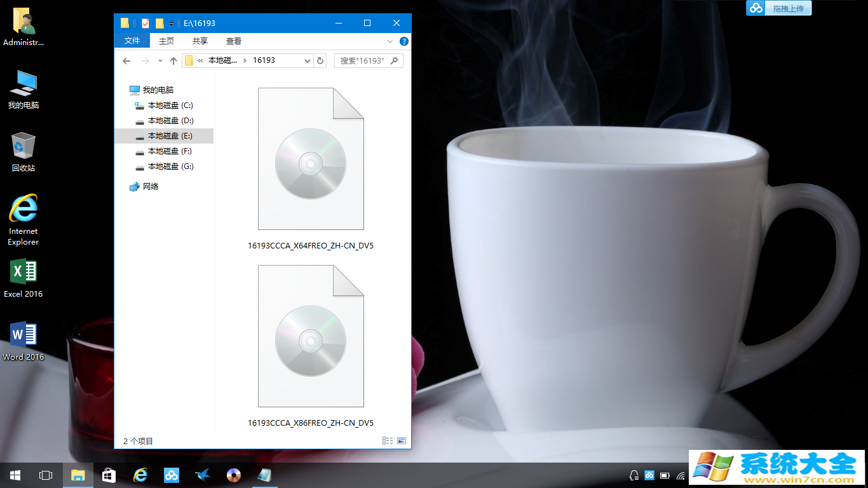Open the address bar history dropdown
This screenshot has height=488, width=868.
(x=308, y=61)
